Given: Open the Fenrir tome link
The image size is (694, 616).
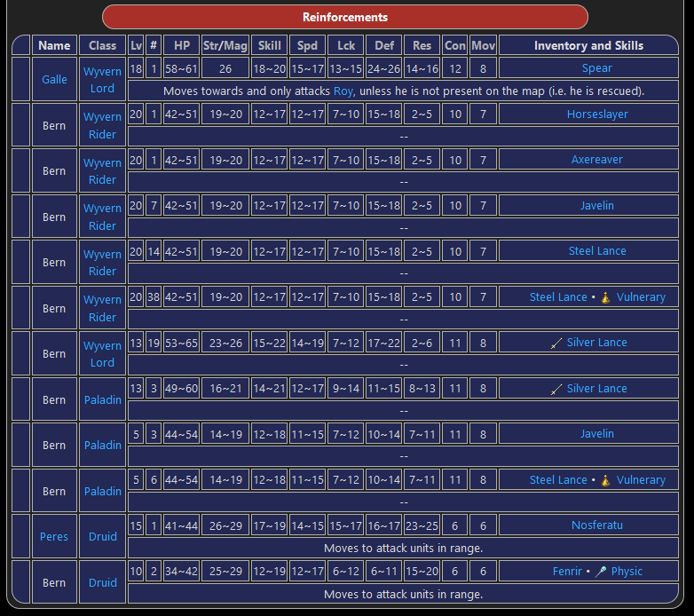Looking at the screenshot, I should [567, 572].
